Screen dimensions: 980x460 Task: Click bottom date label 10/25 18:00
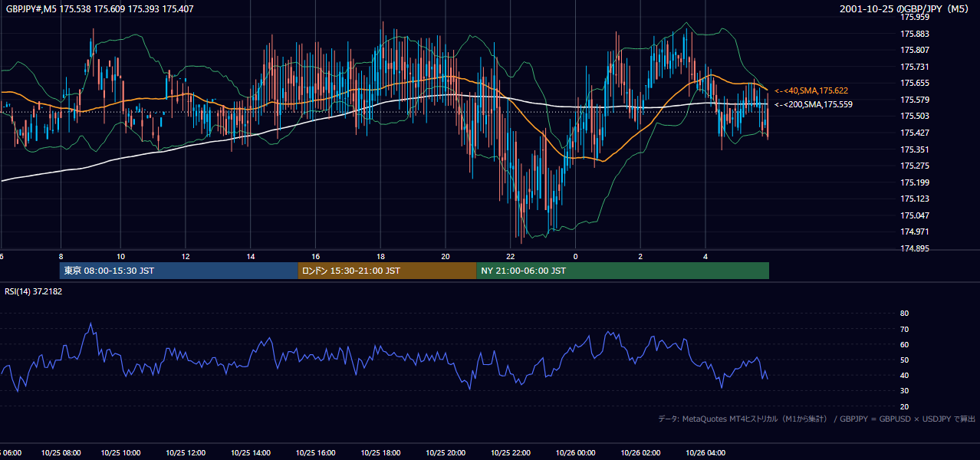pyautogui.click(x=380, y=453)
